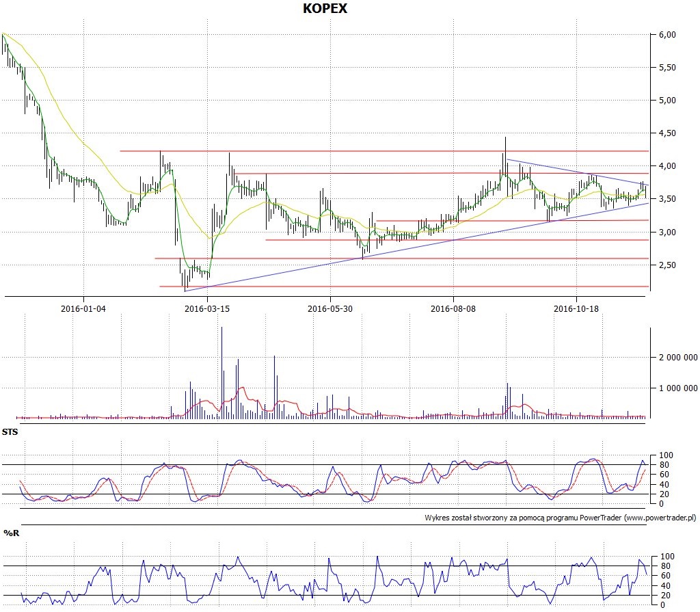Image resolution: width=700 pixels, height=612 pixels.
Task: Click the 3,50 price axis label
Action: point(667,199)
